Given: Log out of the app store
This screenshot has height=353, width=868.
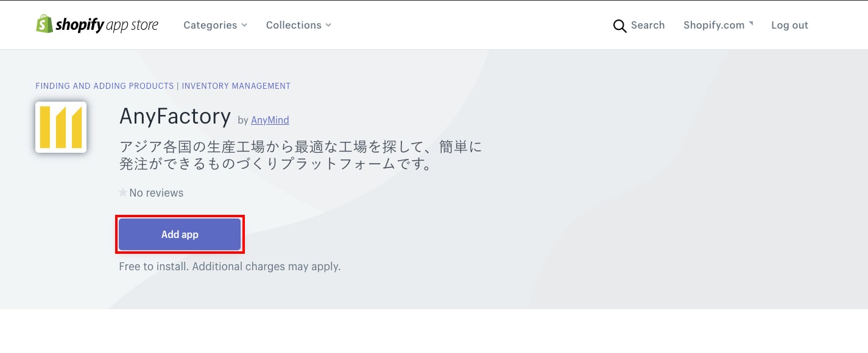Looking at the screenshot, I should pyautogui.click(x=789, y=25).
